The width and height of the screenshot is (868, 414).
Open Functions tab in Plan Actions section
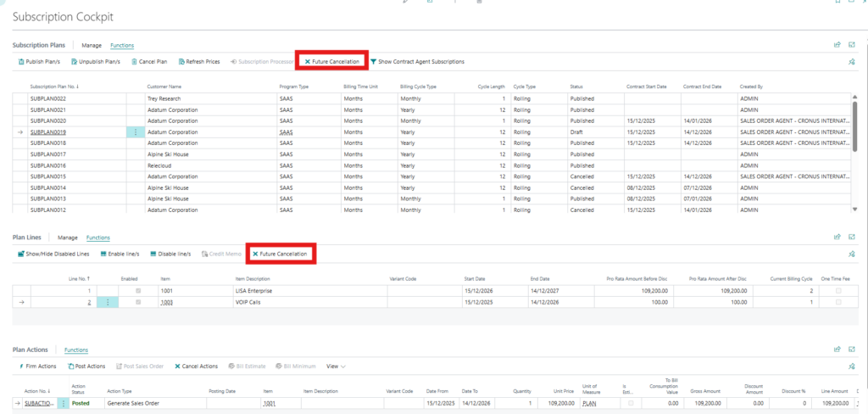tap(76, 350)
